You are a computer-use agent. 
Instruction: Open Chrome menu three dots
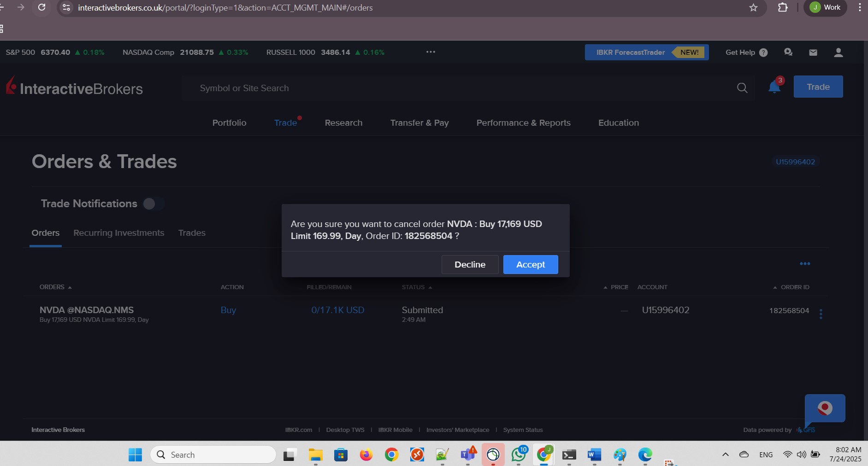click(x=860, y=7)
